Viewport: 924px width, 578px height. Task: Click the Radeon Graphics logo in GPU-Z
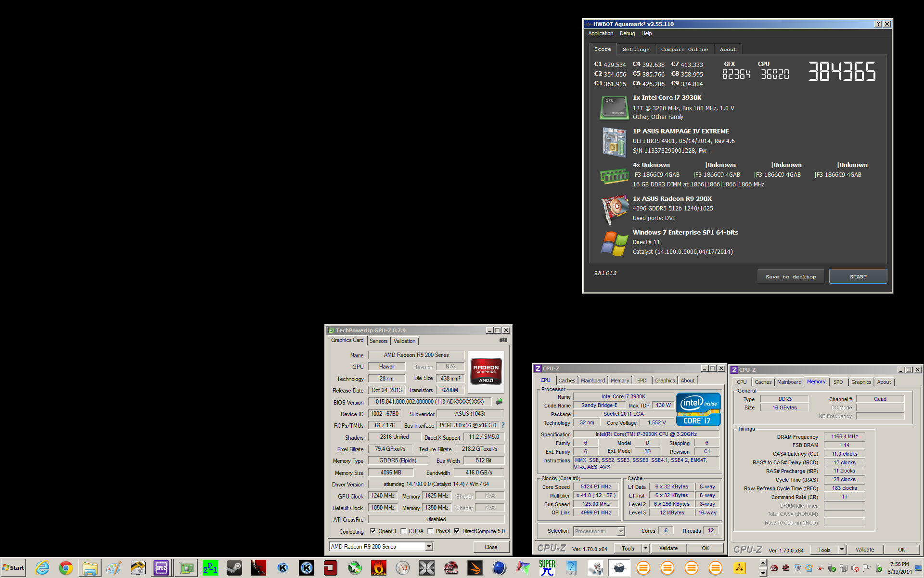(486, 371)
